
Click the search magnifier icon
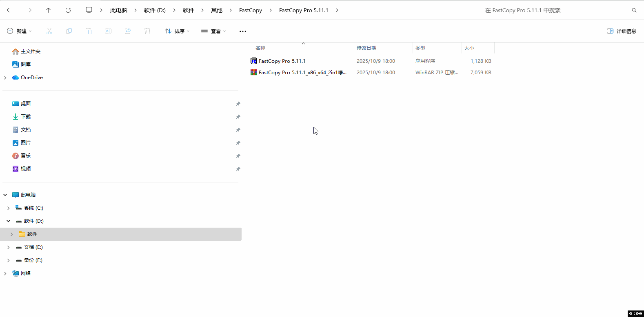pos(634,10)
